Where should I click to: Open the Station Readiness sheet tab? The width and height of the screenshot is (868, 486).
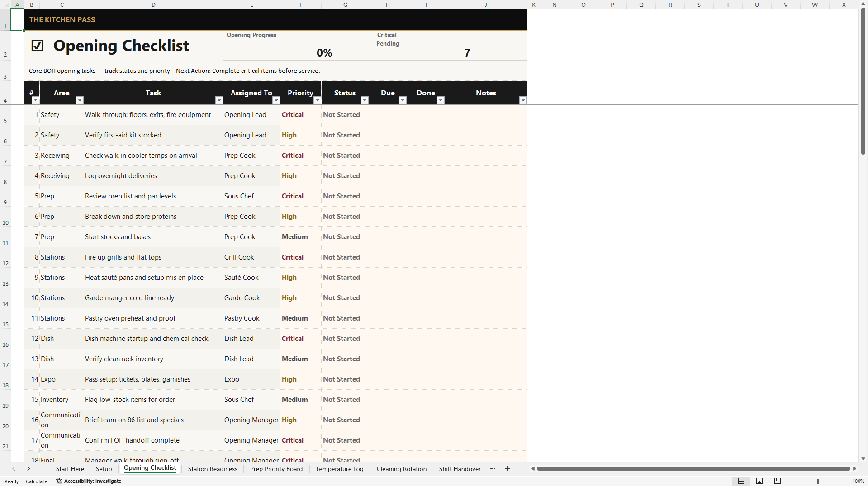pyautogui.click(x=213, y=469)
